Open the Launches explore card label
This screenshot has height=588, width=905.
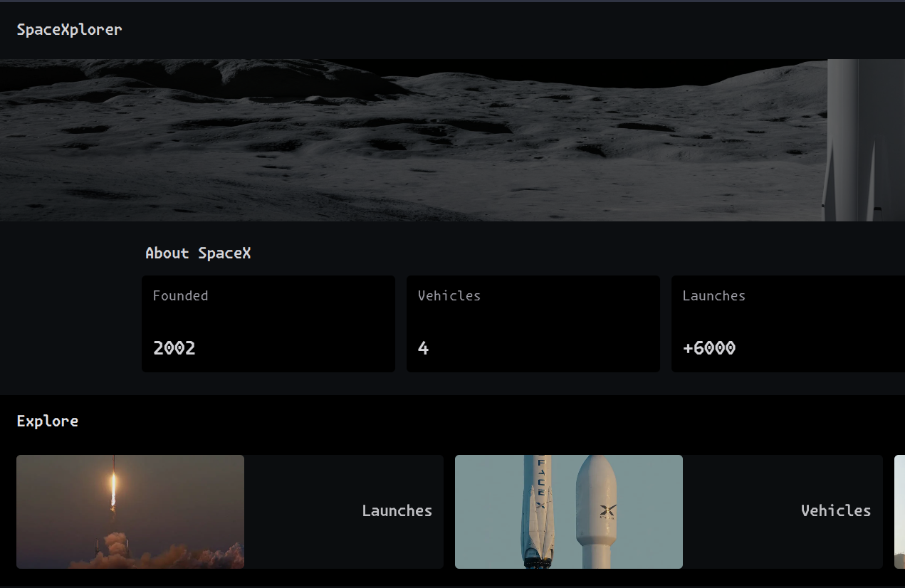pyautogui.click(x=397, y=510)
